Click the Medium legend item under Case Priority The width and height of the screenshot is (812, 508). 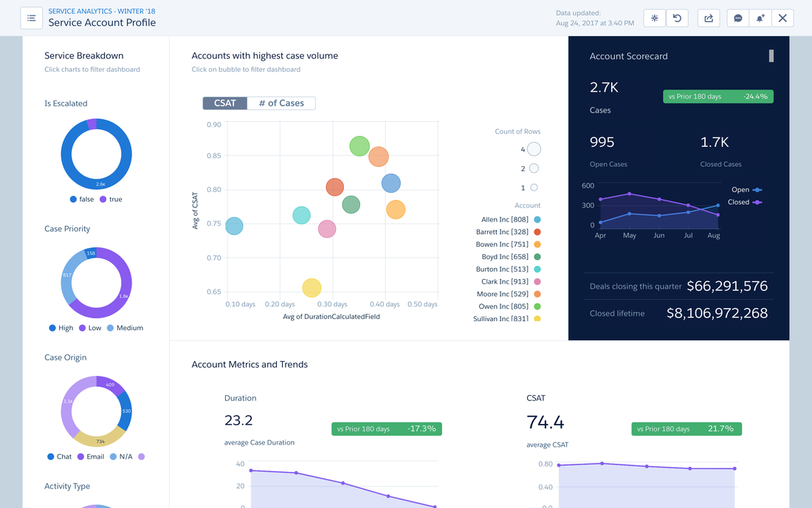pos(125,328)
